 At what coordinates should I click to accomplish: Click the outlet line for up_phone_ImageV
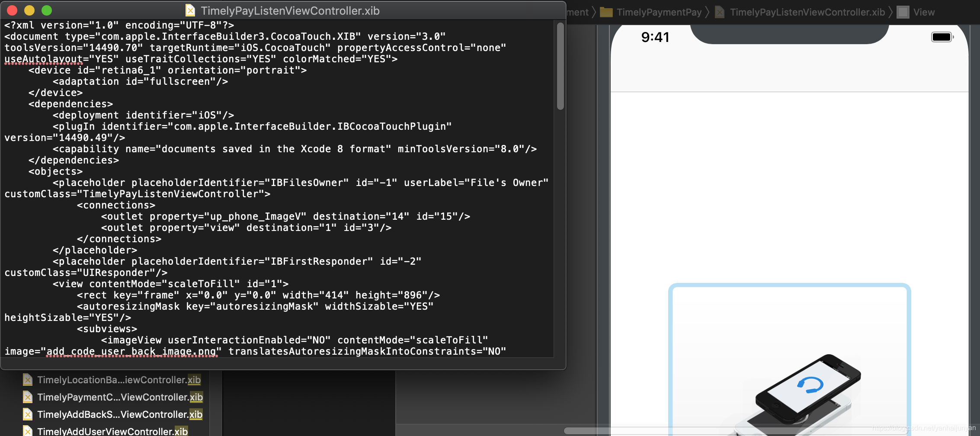coord(285,216)
